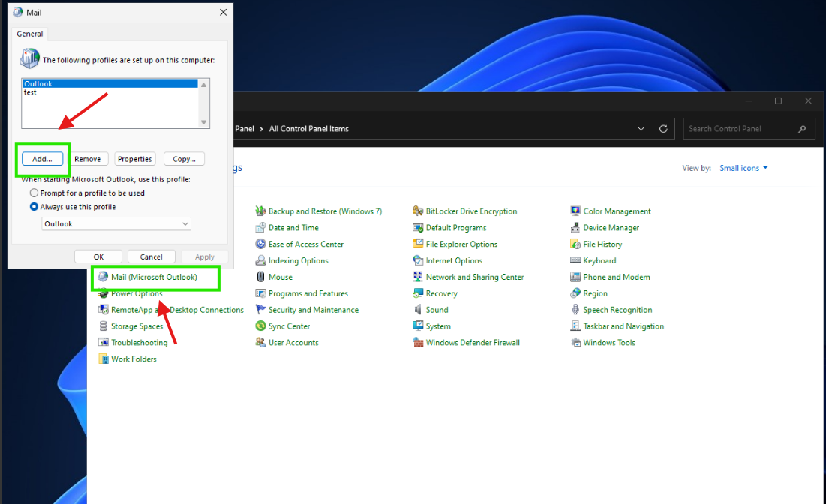Image resolution: width=826 pixels, height=504 pixels.
Task: Open User Accounts icon
Action: (x=260, y=342)
